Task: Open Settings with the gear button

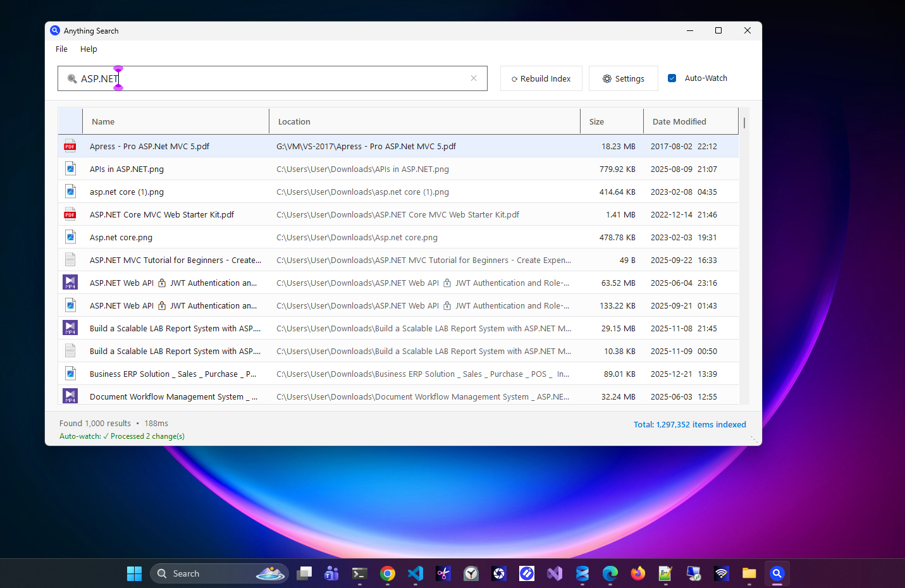Action: click(x=623, y=78)
